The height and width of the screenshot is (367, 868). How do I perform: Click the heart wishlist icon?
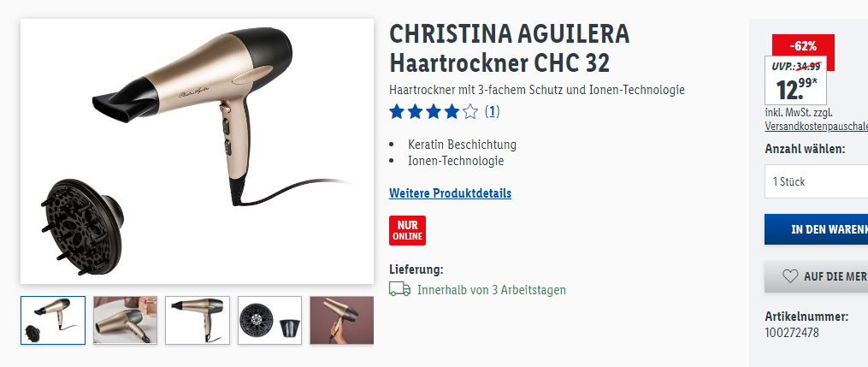(790, 275)
